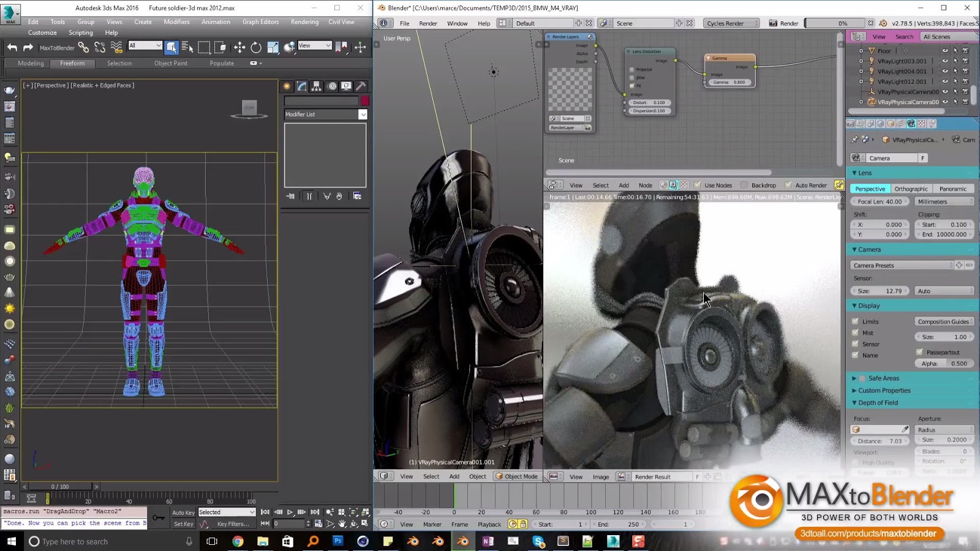980x551 pixels.
Task: Open the Rendering menu in 3ds Max
Action: click(304, 21)
